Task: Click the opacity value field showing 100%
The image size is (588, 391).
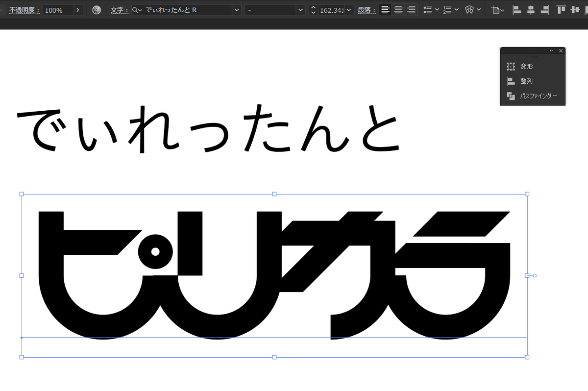Action: click(x=58, y=10)
